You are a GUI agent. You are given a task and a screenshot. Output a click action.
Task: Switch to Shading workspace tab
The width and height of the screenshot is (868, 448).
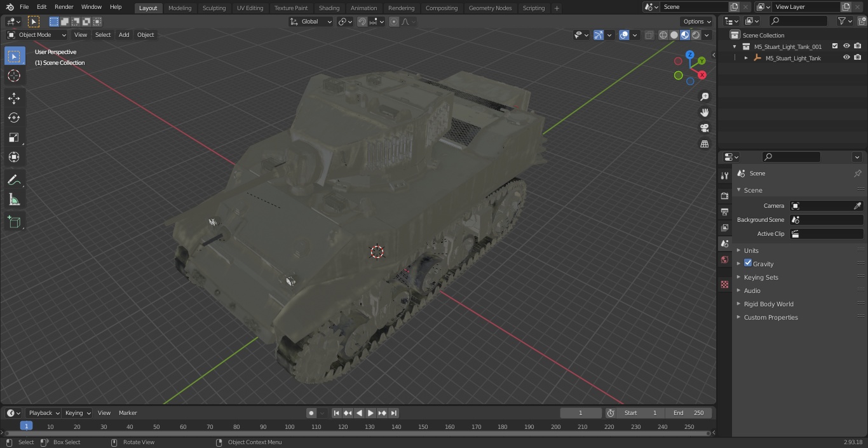click(x=329, y=8)
